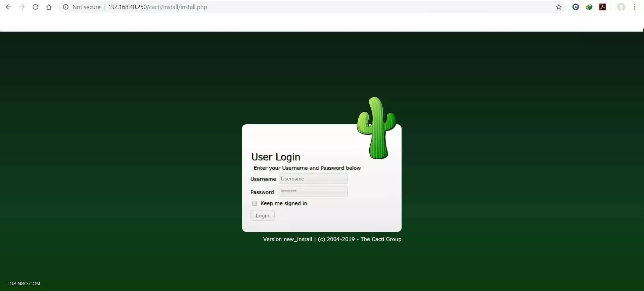Reload the Cacti install page
This screenshot has width=644, height=291.
tap(36, 7)
